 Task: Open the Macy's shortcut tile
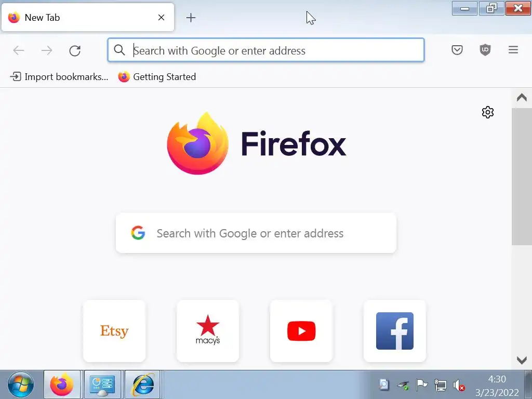coord(208,331)
